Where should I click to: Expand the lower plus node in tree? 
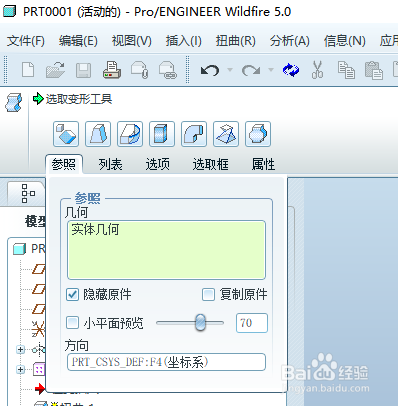tap(21, 369)
